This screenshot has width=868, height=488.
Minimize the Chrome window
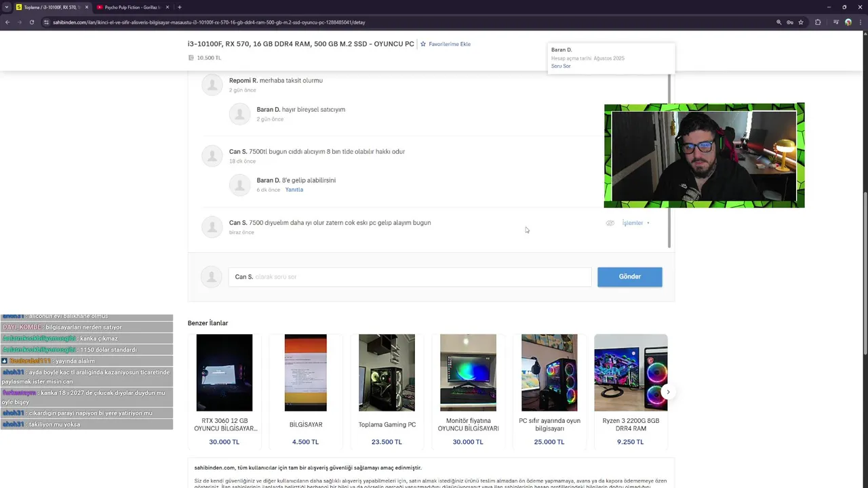(x=827, y=7)
